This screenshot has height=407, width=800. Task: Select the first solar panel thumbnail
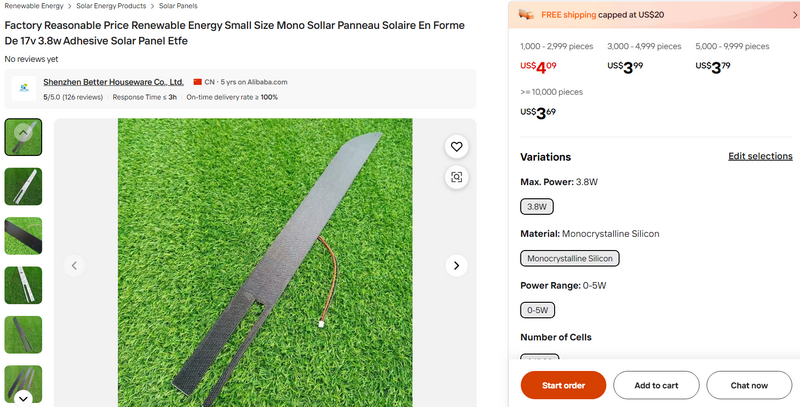(23, 137)
